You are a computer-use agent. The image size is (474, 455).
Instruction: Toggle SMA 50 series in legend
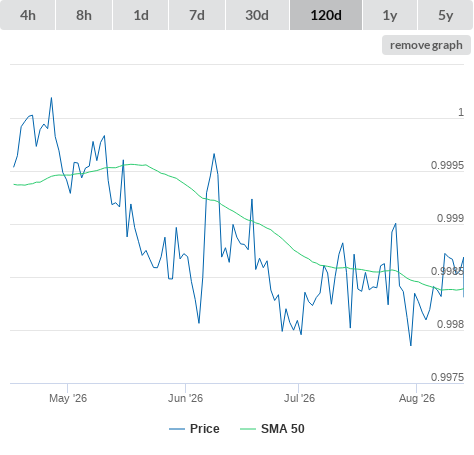click(283, 429)
